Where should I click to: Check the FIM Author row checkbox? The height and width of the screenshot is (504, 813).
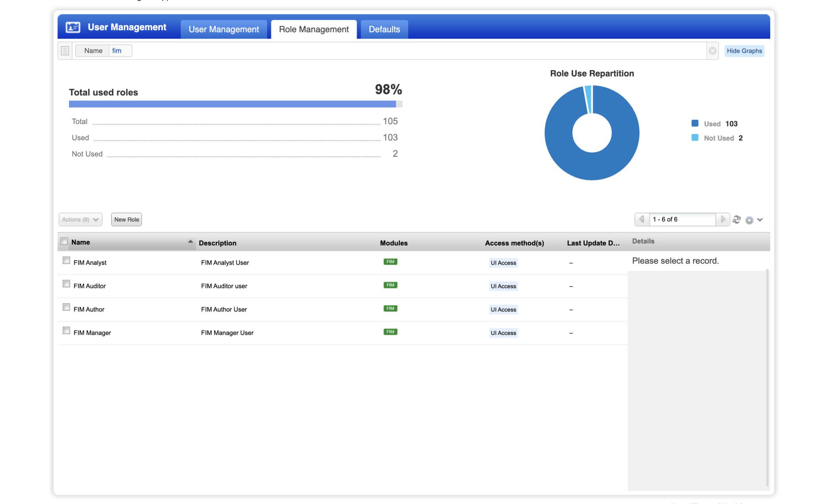tap(66, 307)
